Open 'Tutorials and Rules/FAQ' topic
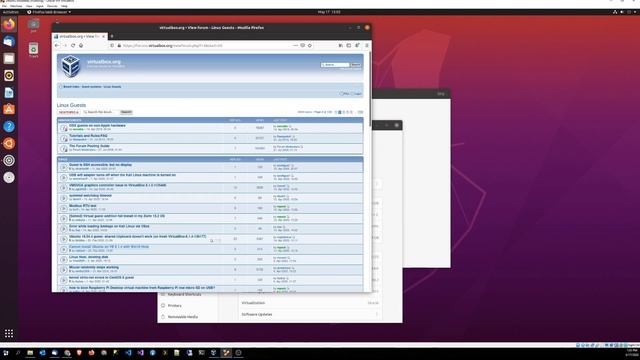 pos(88,136)
